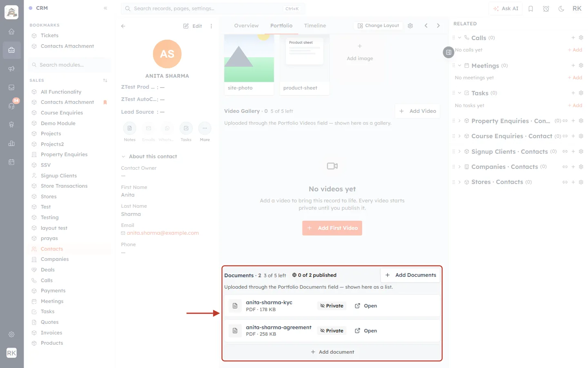Collapse the Calls related section
The height and width of the screenshot is (368, 588).
pos(459,38)
